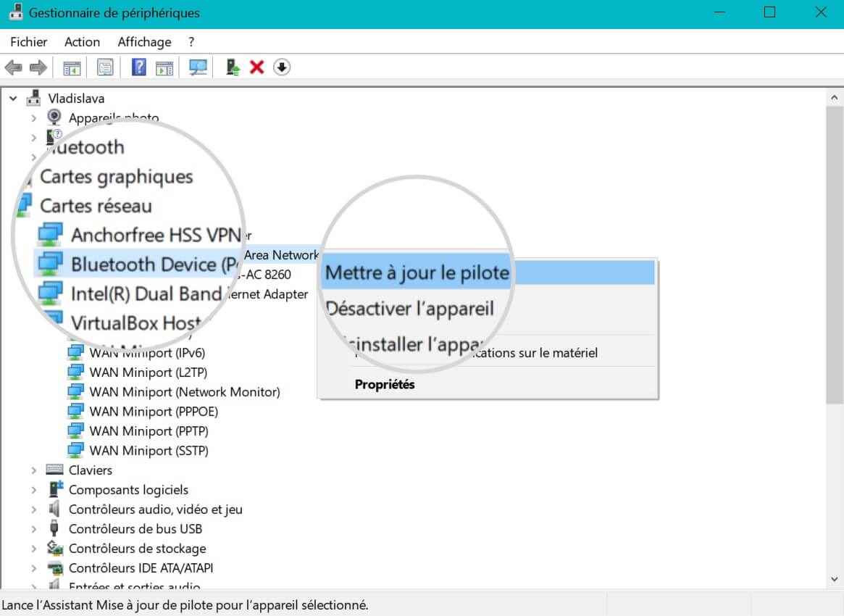Open the Fichier menu
This screenshot has width=844, height=616.
28,42
